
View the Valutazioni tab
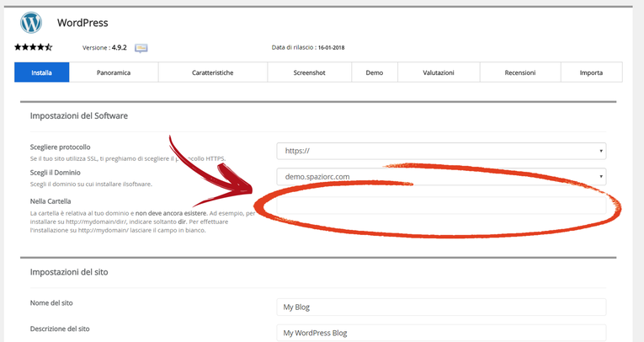[x=439, y=72]
